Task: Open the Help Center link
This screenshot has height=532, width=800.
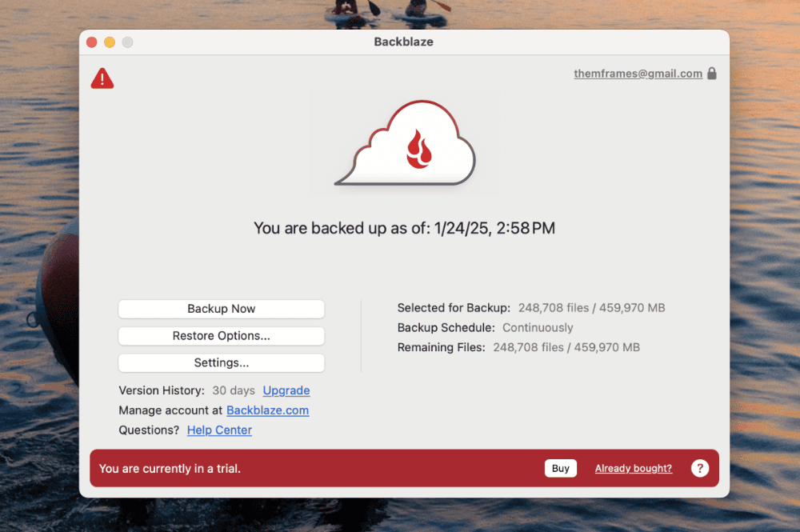Action: click(x=219, y=430)
